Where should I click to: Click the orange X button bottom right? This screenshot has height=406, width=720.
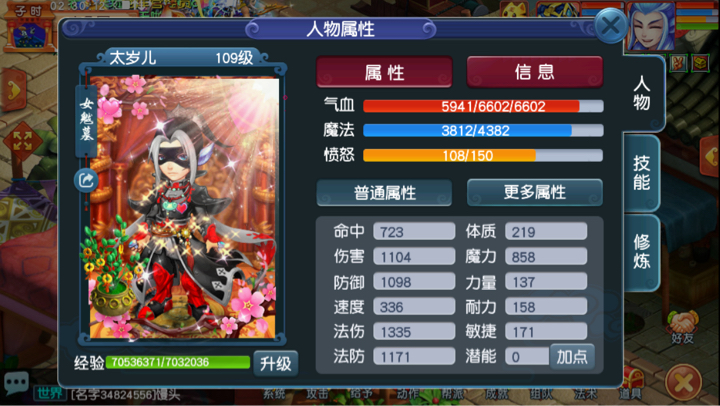pyautogui.click(x=684, y=383)
